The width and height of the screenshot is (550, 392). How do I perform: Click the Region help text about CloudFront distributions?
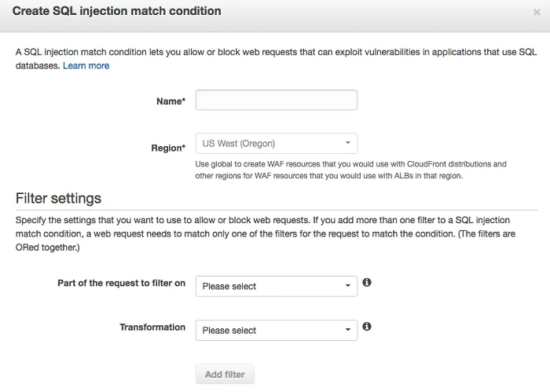point(350,170)
